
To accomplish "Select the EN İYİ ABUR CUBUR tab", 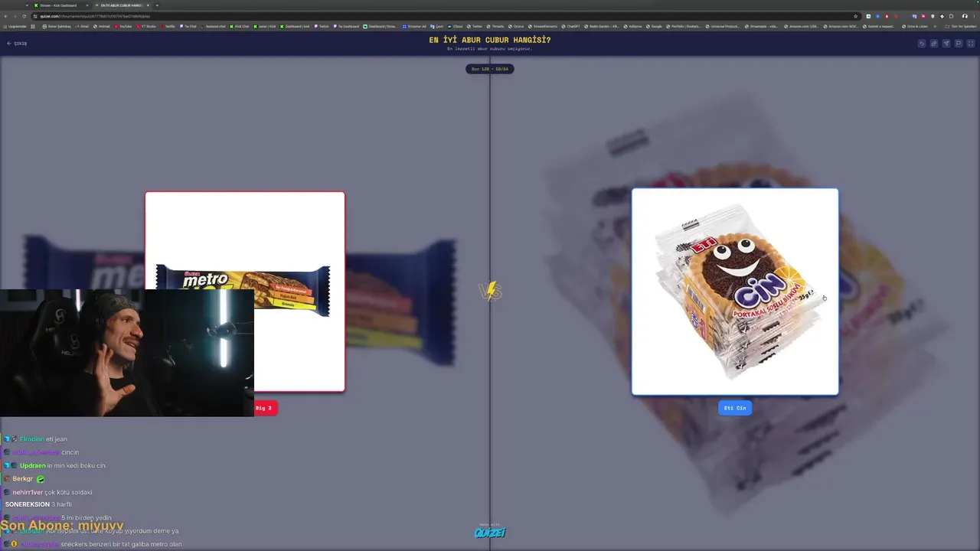I will [124, 5].
